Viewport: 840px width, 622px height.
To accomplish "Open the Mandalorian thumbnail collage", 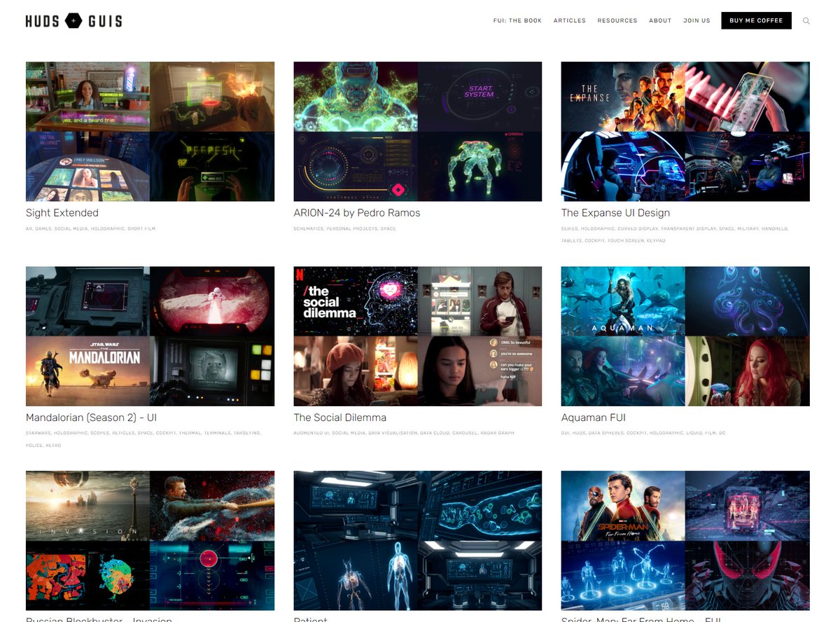I will pyautogui.click(x=150, y=336).
